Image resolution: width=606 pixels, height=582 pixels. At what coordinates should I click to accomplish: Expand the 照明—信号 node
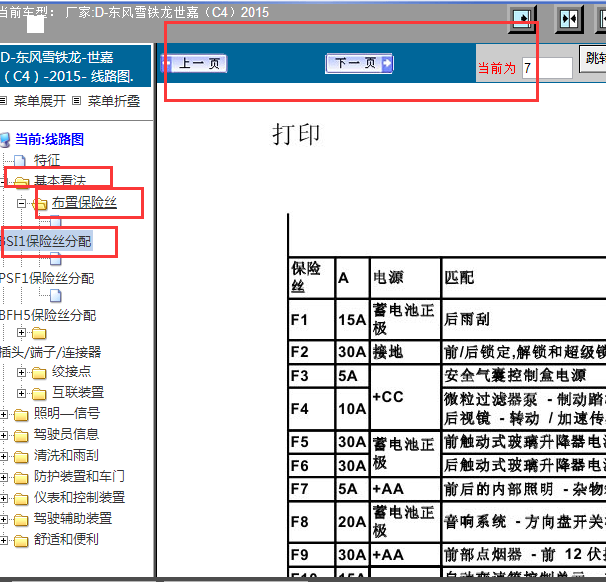pos(3,414)
